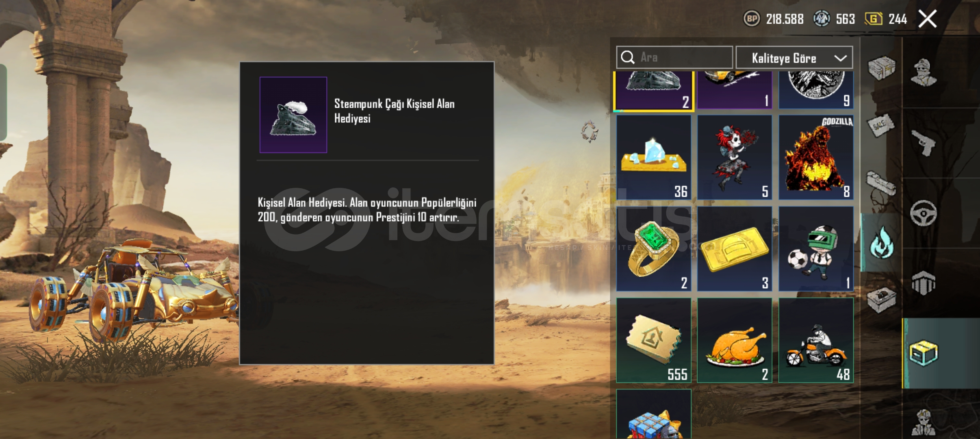The width and height of the screenshot is (980, 439).
Task: Select the green emerald ring gift
Action: pos(654,249)
